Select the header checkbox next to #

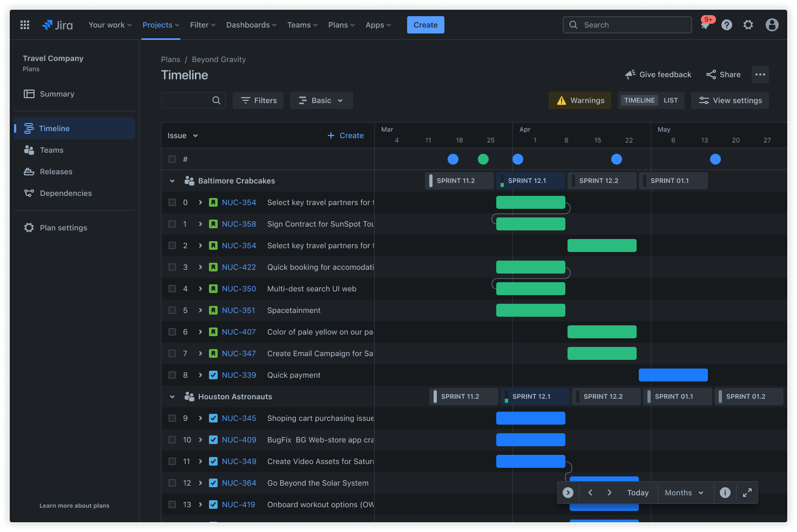[x=172, y=159]
